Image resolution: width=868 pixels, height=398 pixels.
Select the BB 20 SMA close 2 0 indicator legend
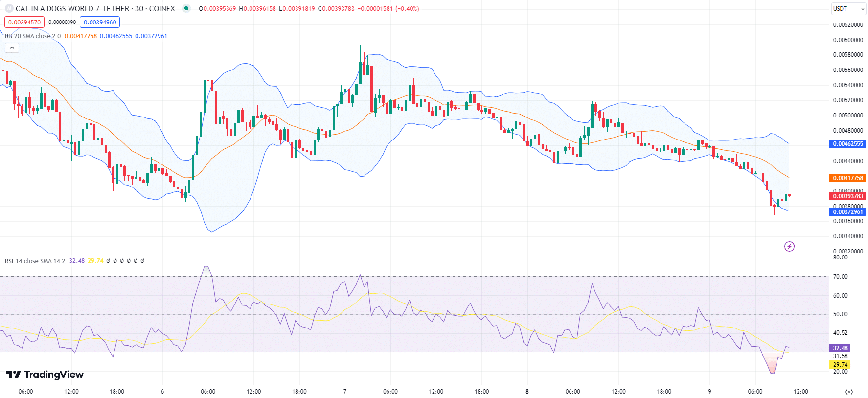[33, 36]
